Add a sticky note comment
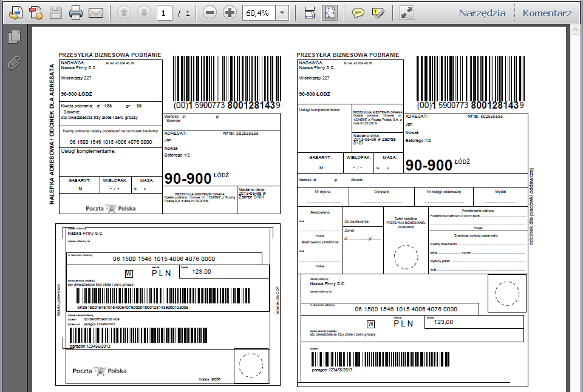Image resolution: width=583 pixels, height=392 pixels. [358, 13]
